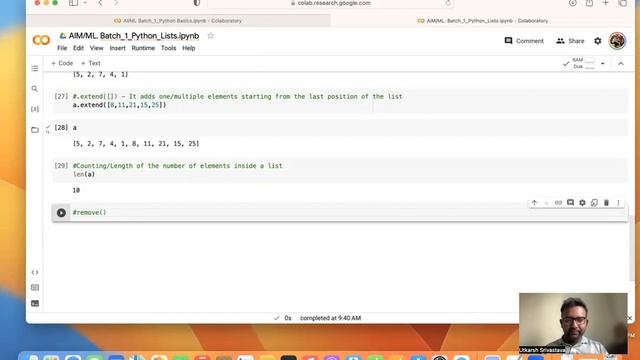The width and height of the screenshot is (640, 360).
Task: Open the Help menu
Action: pos(189,48)
